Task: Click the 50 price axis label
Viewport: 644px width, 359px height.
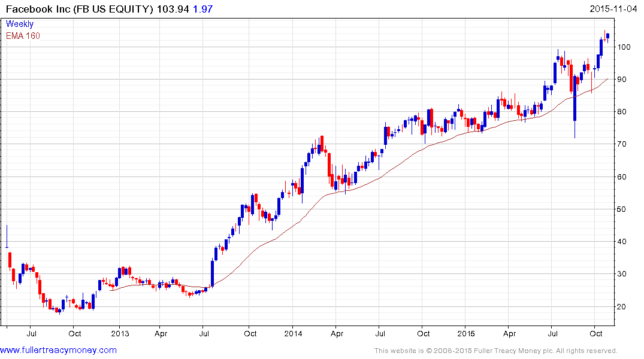Action: pos(622,209)
